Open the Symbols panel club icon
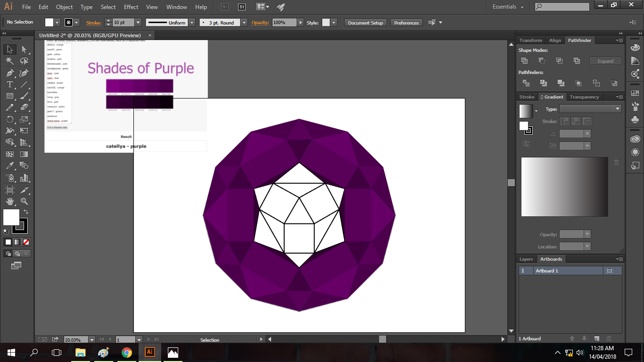This screenshot has height=362, width=644. pos(635,120)
